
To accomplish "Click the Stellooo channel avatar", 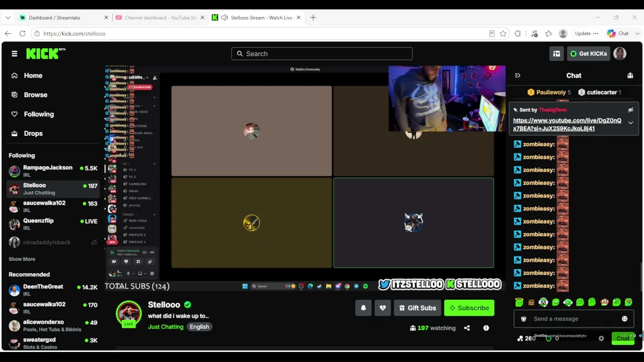I will coord(129,313).
